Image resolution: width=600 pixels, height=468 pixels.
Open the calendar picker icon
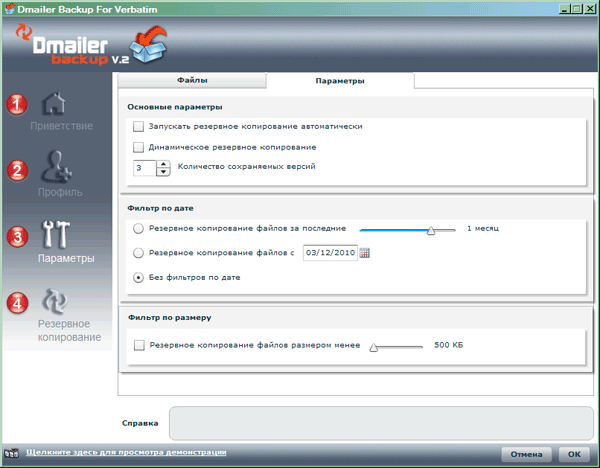(365, 253)
